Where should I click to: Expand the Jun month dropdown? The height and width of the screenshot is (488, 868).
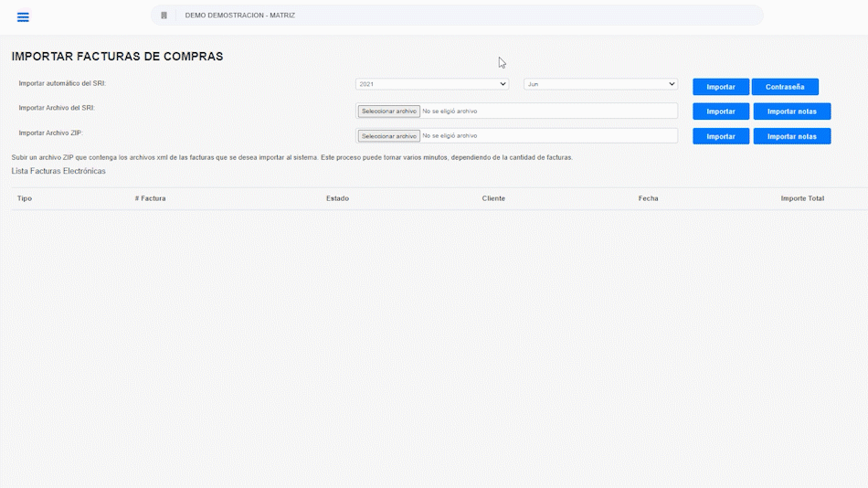point(600,84)
